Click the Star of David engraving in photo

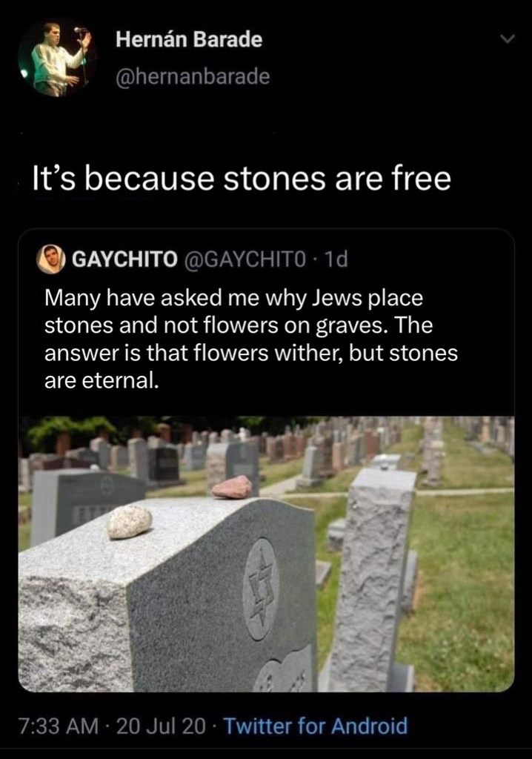260,589
